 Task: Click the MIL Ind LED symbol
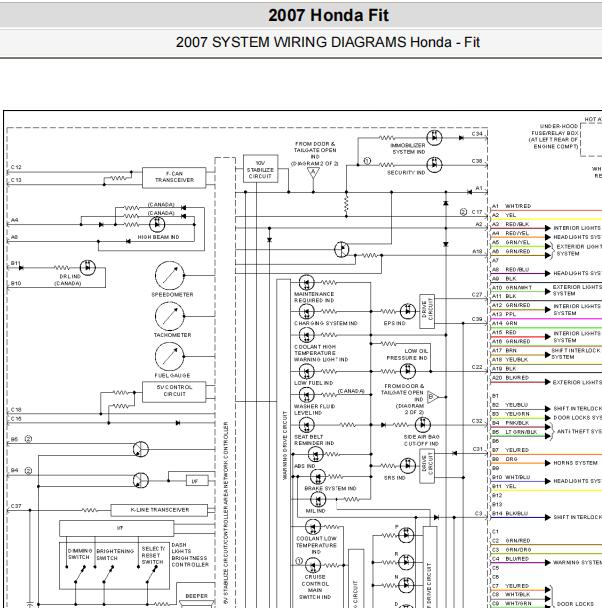318,499
